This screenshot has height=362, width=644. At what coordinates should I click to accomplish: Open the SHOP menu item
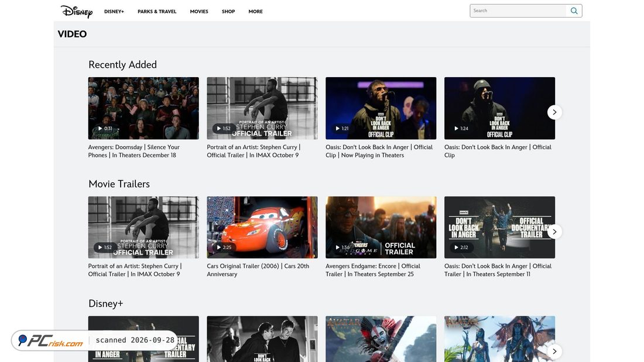[x=228, y=12]
